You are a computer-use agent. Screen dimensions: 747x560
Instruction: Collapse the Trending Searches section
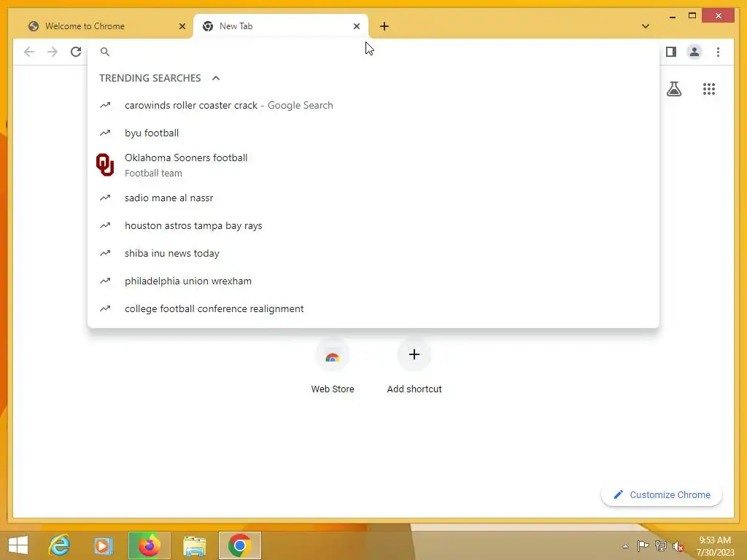coord(216,78)
